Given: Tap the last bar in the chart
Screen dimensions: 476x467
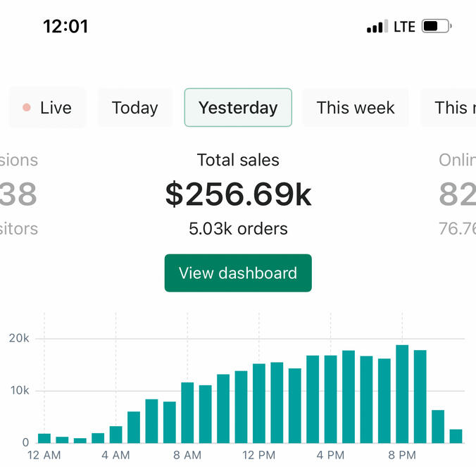Looking at the screenshot, I should (x=456, y=436).
